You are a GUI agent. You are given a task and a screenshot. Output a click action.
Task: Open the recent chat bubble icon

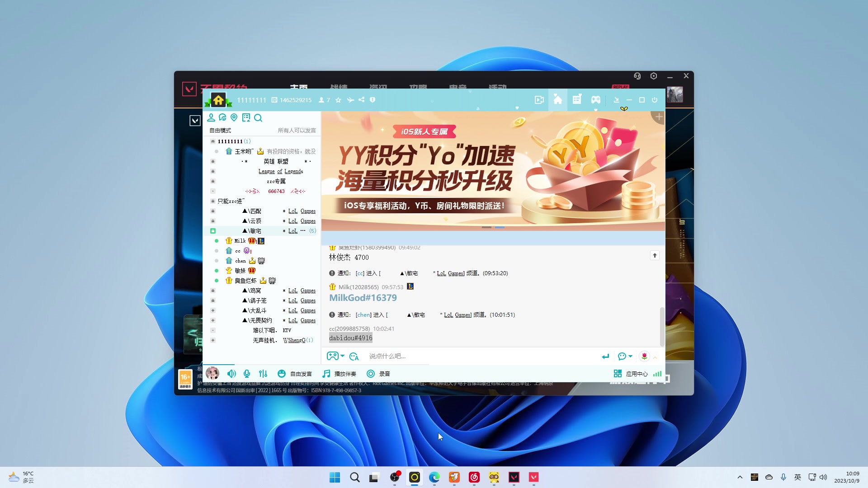coord(222,117)
